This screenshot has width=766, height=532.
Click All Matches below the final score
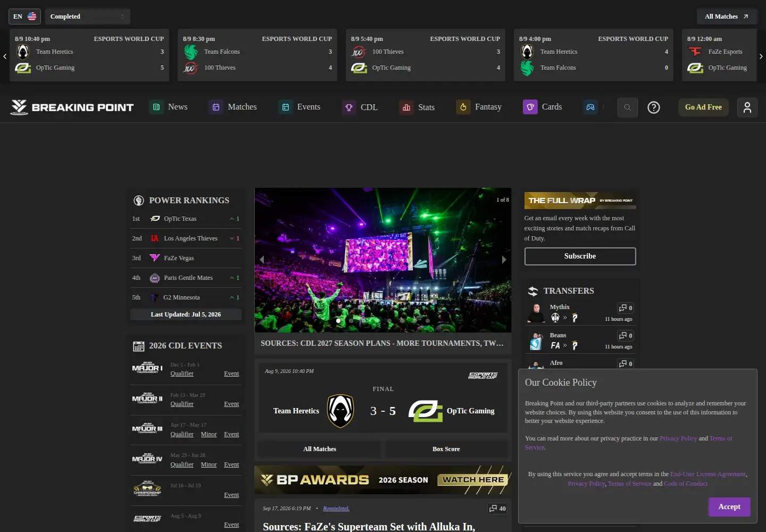(320, 449)
